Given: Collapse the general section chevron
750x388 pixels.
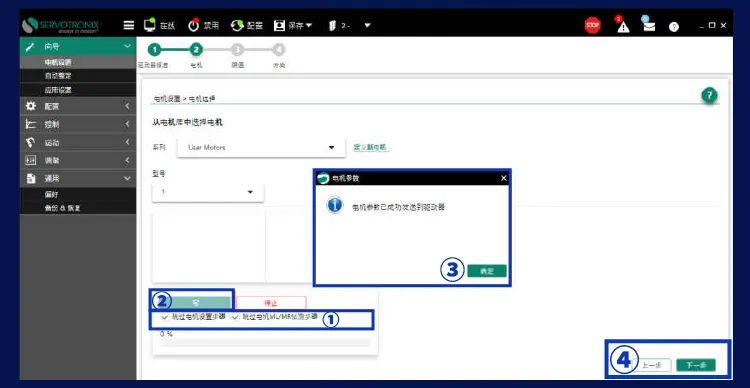Looking at the screenshot, I should coord(127,178).
